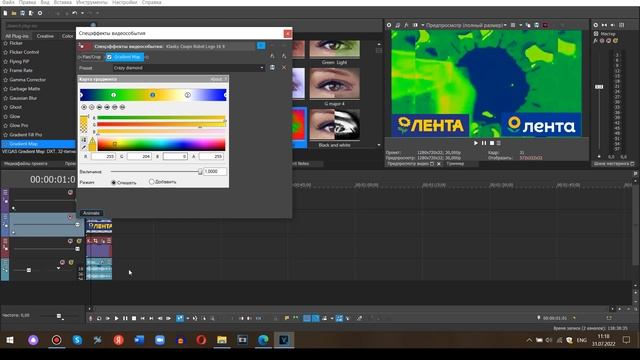Show hidden system tray icons chevron
The height and width of the screenshot is (360, 640).
pos(529,340)
